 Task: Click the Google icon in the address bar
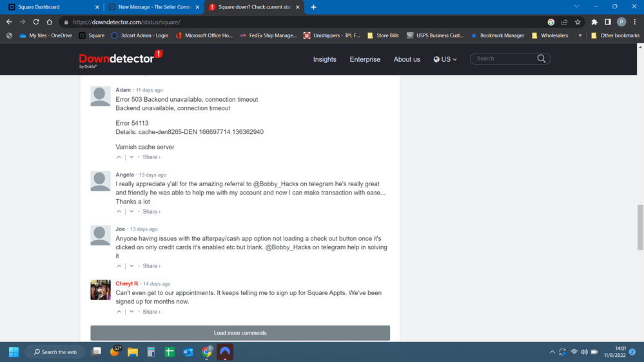(551, 22)
